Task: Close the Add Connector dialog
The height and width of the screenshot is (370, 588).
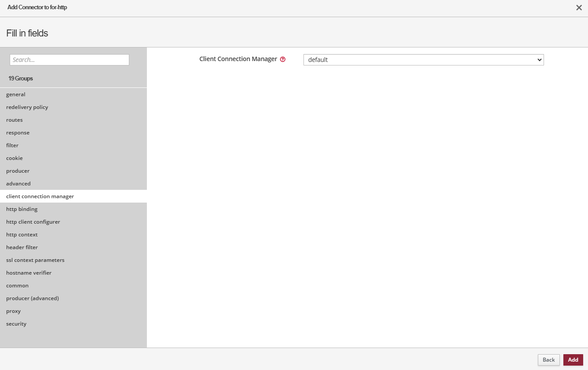Action: tap(579, 7)
